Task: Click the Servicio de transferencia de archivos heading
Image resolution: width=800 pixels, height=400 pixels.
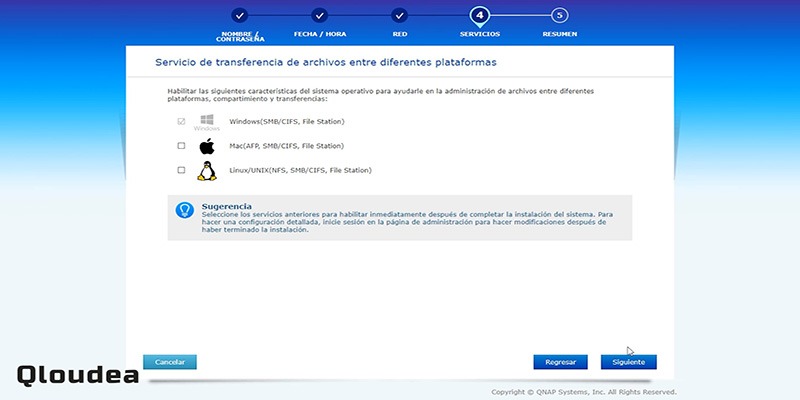Action: coord(326,62)
